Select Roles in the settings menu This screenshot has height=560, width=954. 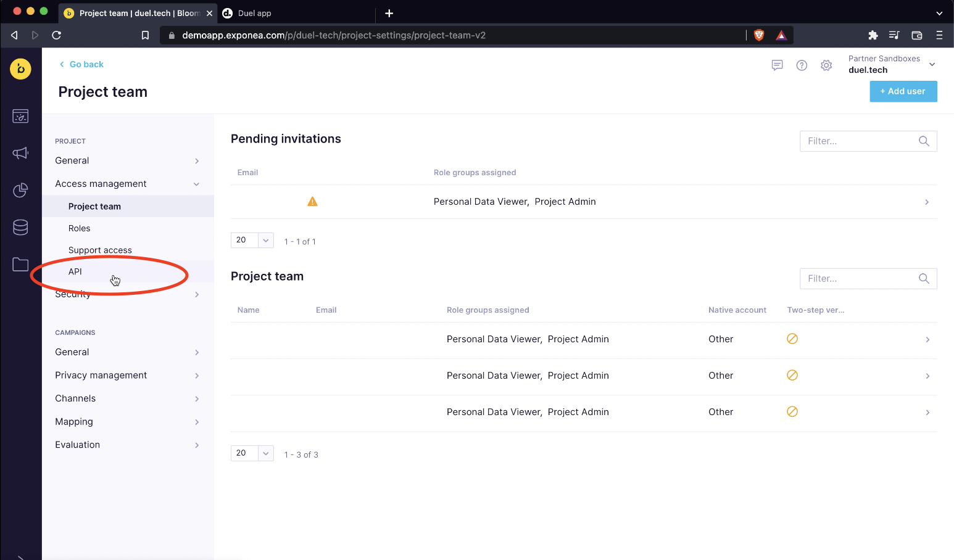pyautogui.click(x=80, y=228)
